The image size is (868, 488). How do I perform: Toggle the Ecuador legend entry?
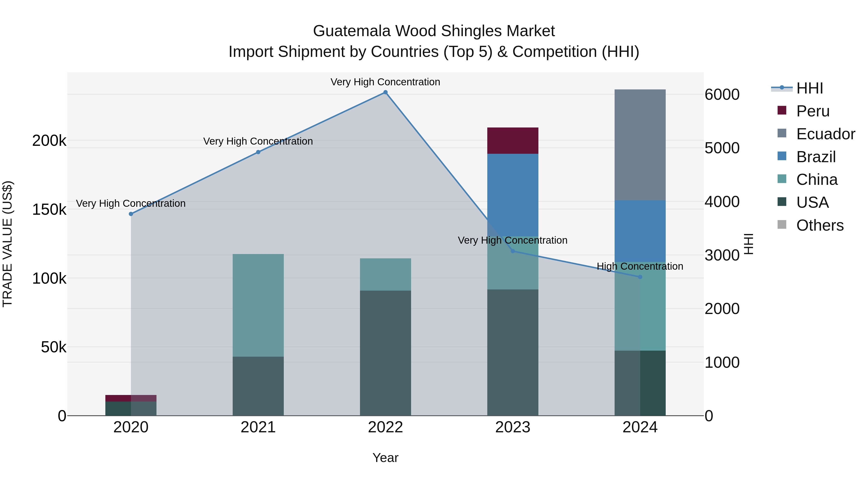pyautogui.click(x=816, y=134)
